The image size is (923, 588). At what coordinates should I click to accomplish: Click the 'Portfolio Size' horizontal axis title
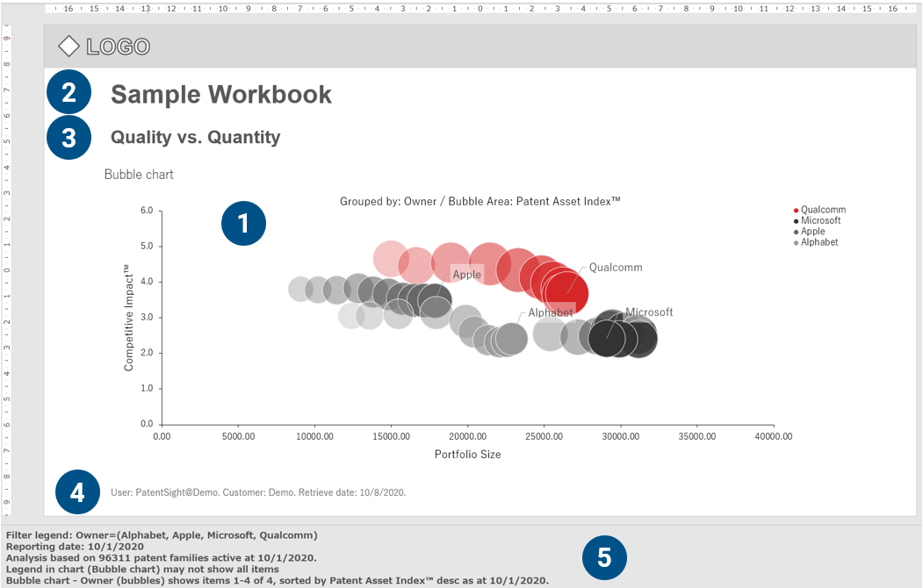pos(468,454)
